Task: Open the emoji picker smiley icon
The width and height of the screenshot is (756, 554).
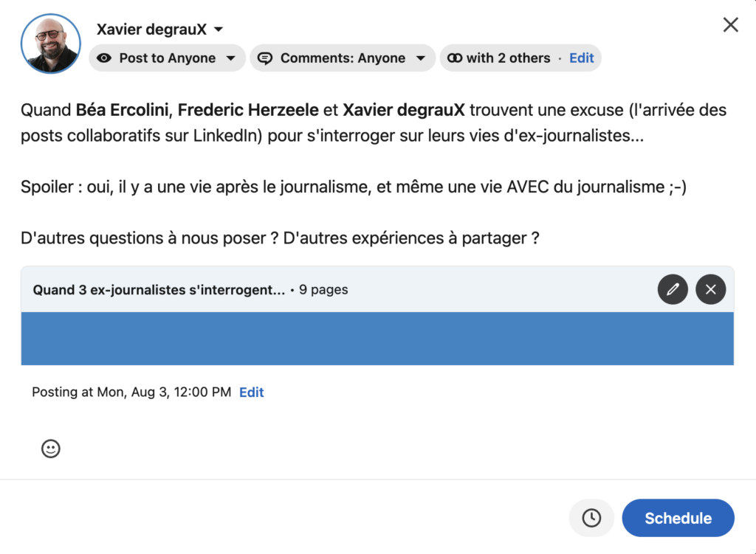Action: pos(51,449)
